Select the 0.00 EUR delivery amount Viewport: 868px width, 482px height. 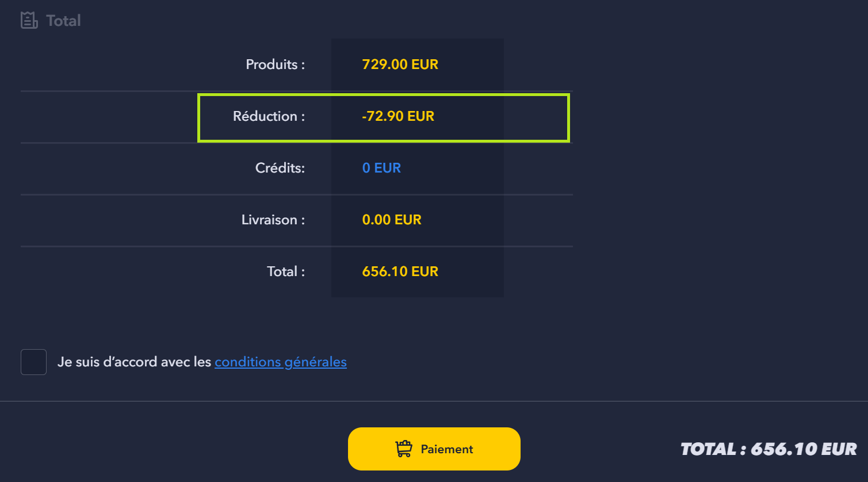(x=392, y=220)
